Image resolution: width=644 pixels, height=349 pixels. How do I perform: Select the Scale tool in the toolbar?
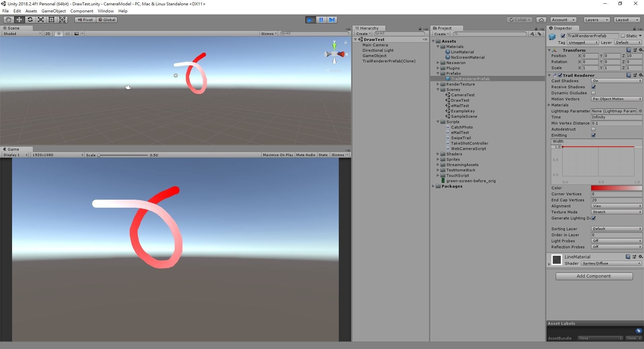(41, 20)
